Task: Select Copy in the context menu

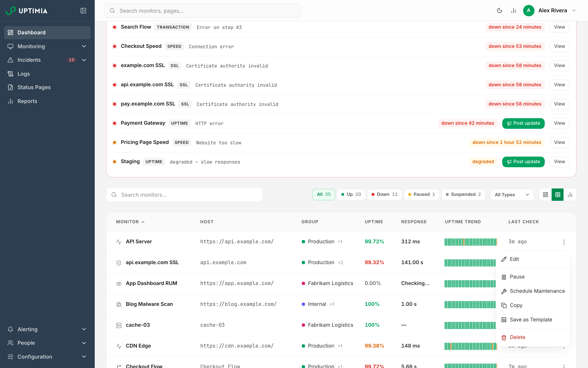Action: click(533, 305)
